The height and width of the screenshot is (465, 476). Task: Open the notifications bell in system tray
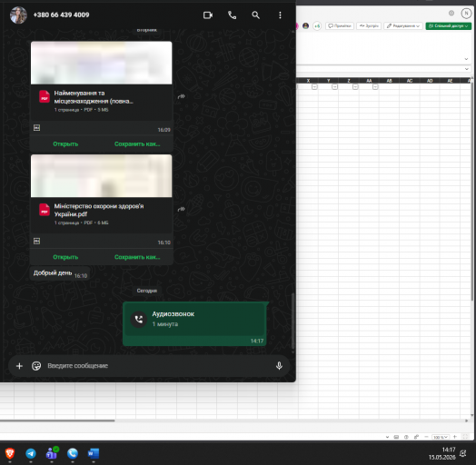coord(463,453)
